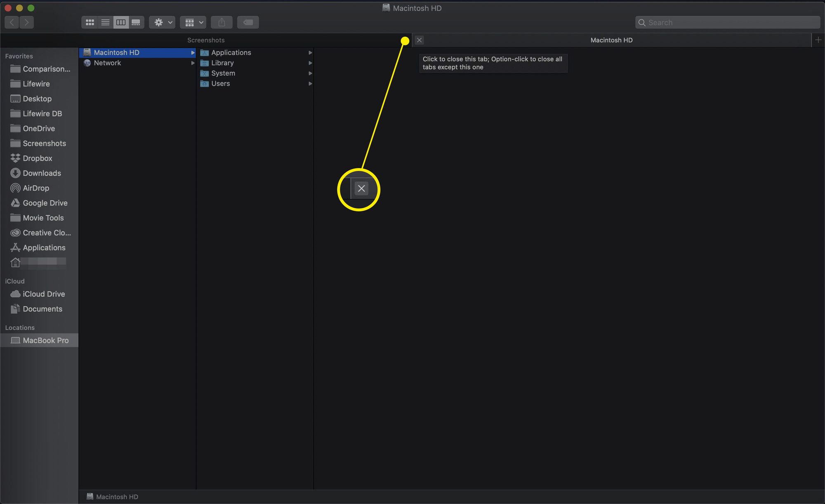Switch to gallery view layout
Viewport: 825px width, 504px height.
[136, 22]
